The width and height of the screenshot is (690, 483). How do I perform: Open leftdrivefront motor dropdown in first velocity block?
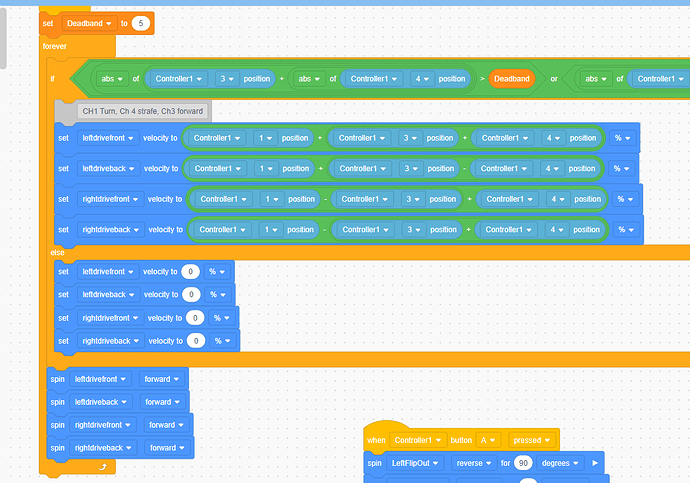[x=108, y=138]
